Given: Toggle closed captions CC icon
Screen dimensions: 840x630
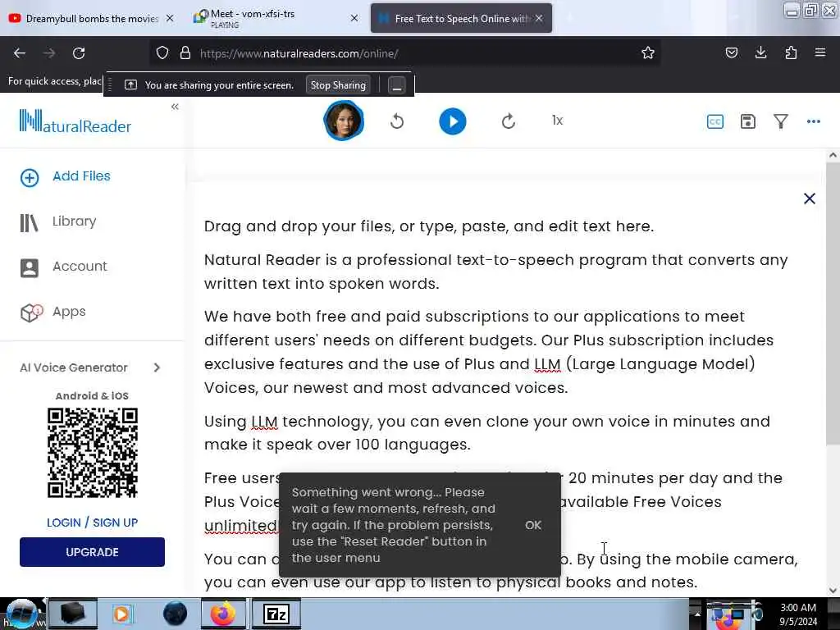Looking at the screenshot, I should [715, 121].
